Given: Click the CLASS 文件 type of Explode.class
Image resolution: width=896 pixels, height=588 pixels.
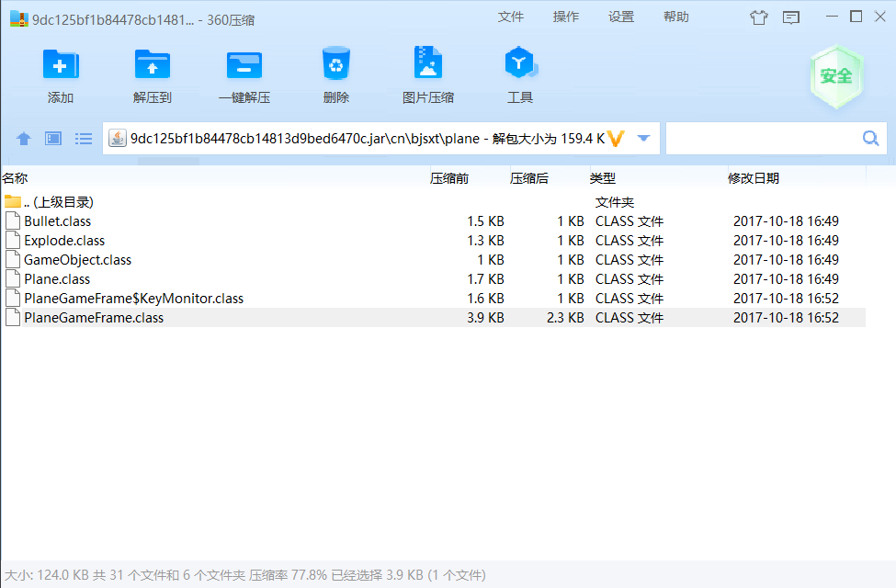Looking at the screenshot, I should 629,241.
